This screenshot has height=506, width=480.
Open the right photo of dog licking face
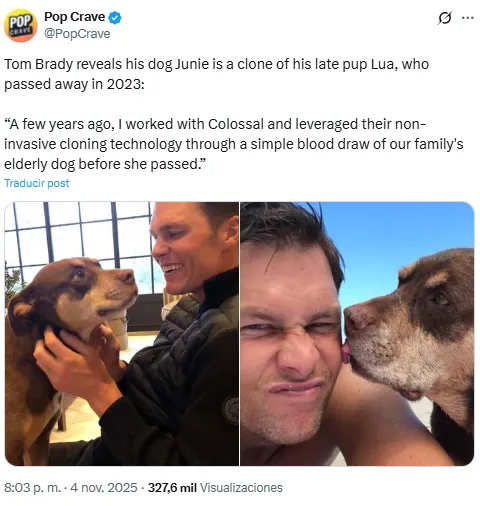(x=357, y=333)
